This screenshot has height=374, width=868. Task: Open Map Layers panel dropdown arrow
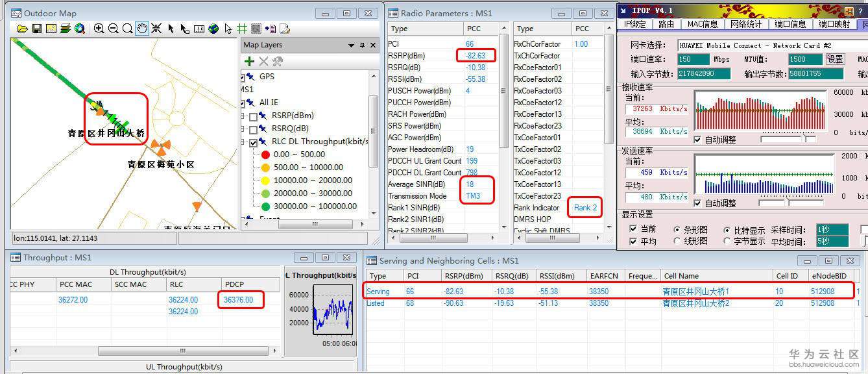[352, 45]
